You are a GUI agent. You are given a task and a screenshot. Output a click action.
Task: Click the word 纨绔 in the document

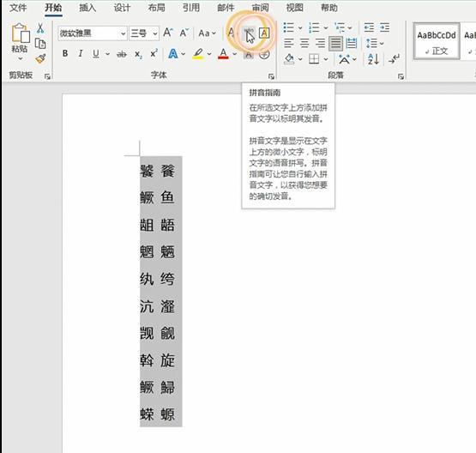click(157, 279)
